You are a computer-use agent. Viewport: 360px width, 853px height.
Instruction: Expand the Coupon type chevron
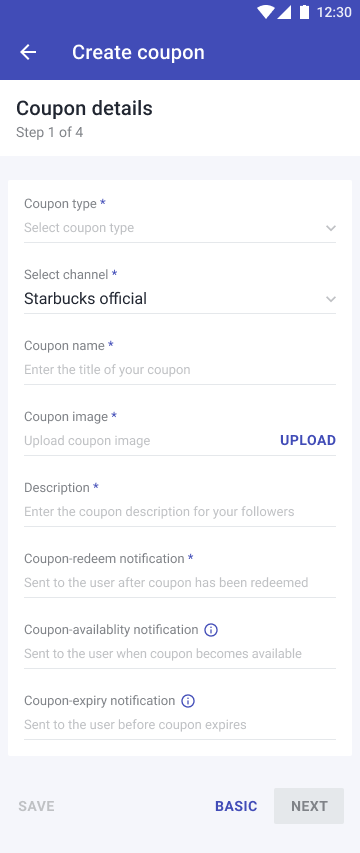point(331,228)
